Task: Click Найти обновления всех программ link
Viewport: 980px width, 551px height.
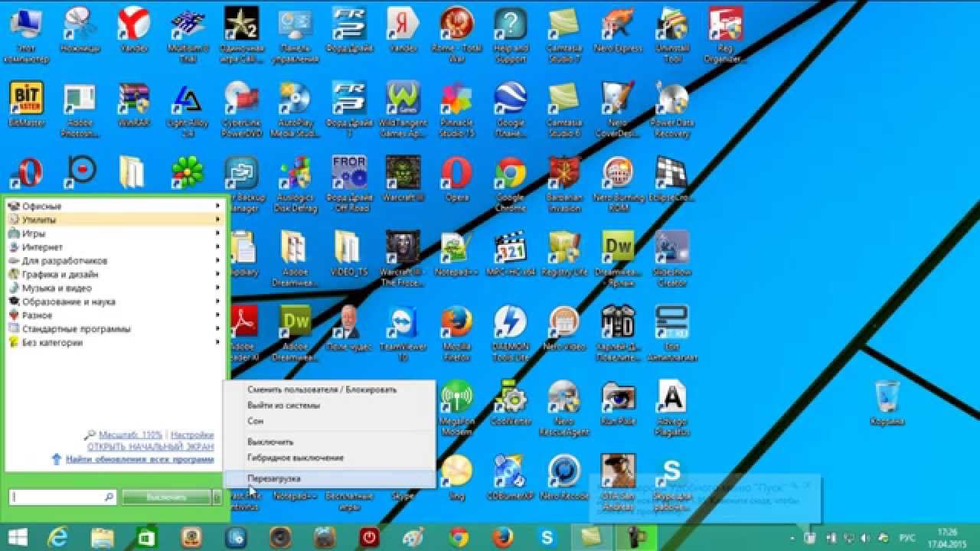Action: click(139, 459)
